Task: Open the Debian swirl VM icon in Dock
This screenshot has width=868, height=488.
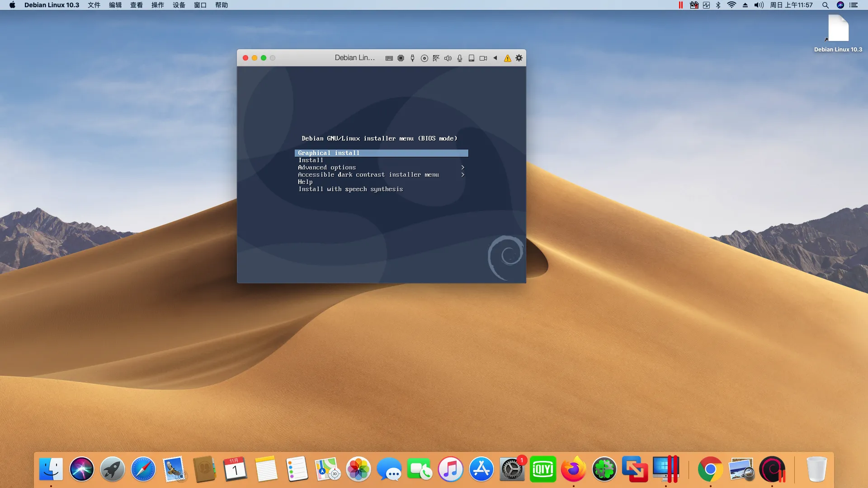Action: tap(772, 469)
